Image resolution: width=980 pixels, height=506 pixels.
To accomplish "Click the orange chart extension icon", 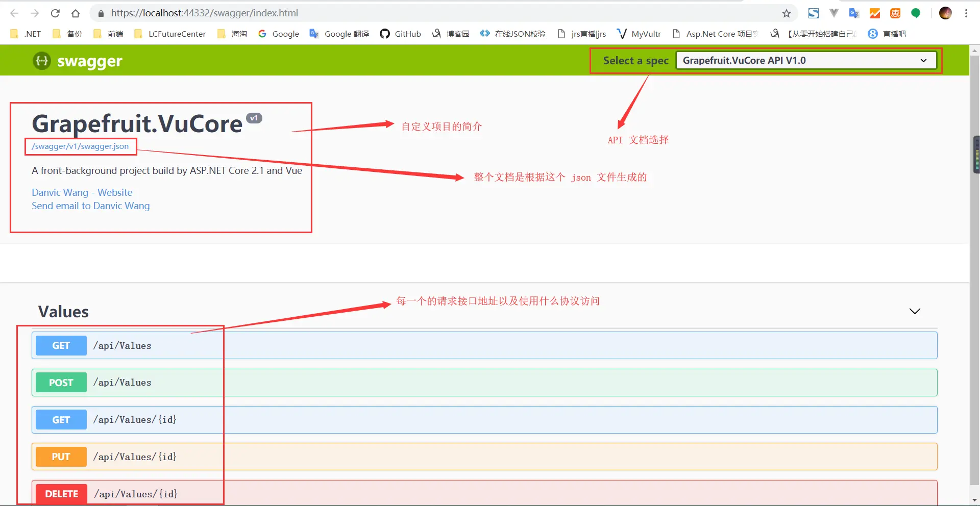I will [x=875, y=13].
